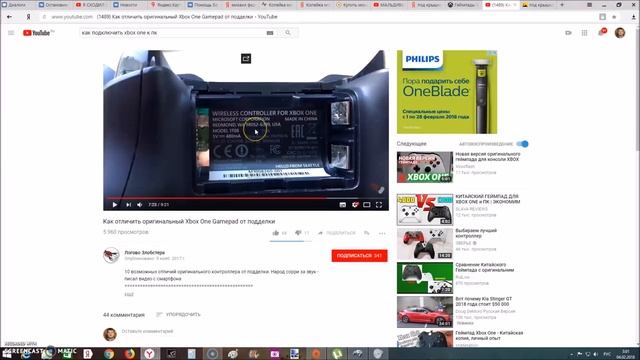The image size is (640, 360).
Task: Switch to the 'Геймпады' browser tab
Action: click(x=464, y=5)
